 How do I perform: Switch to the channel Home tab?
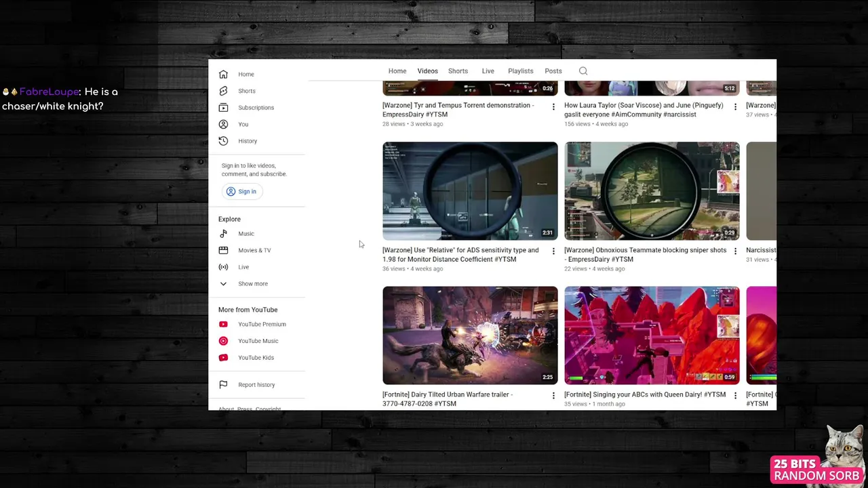397,70
